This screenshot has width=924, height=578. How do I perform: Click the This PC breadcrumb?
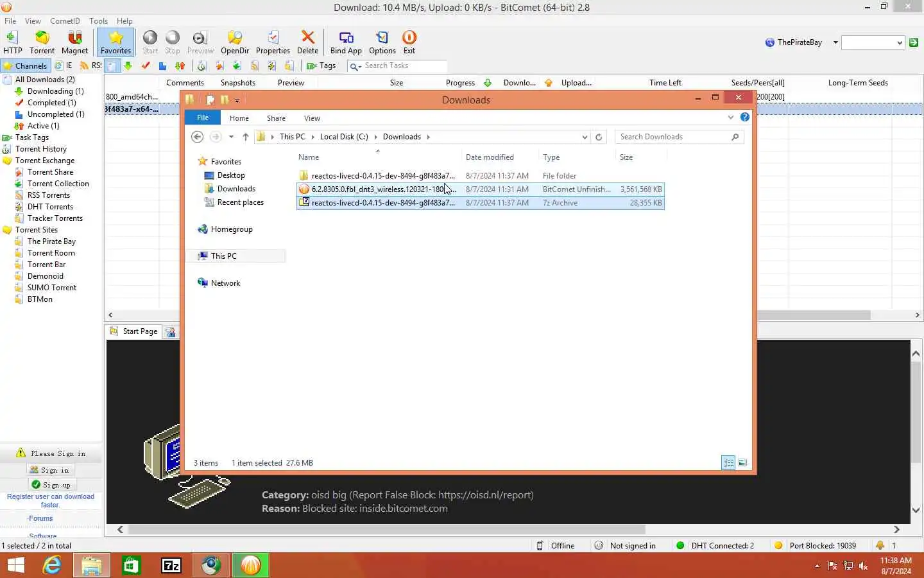point(293,137)
